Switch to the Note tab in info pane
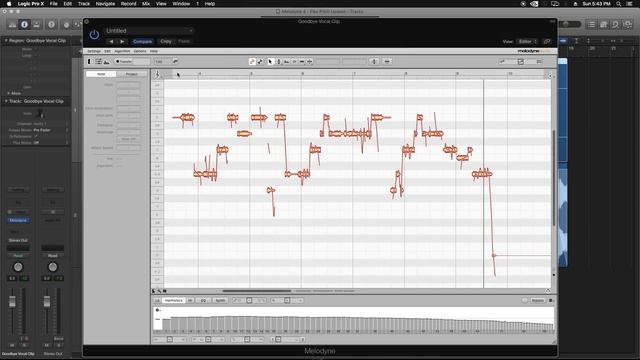 101,74
